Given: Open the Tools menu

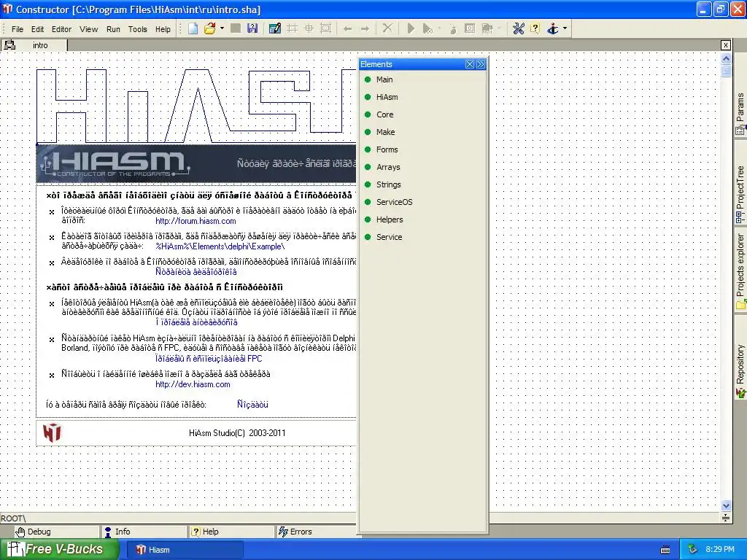Looking at the screenshot, I should pyautogui.click(x=138, y=29).
